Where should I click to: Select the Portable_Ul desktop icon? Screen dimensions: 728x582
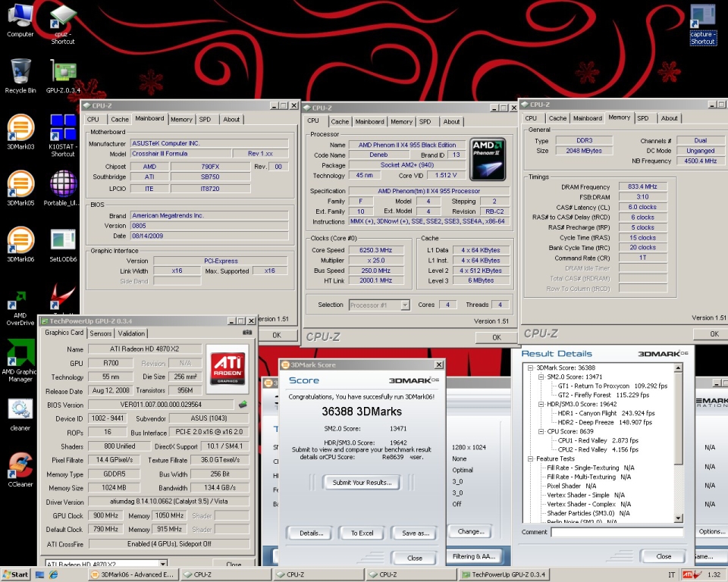(x=63, y=189)
